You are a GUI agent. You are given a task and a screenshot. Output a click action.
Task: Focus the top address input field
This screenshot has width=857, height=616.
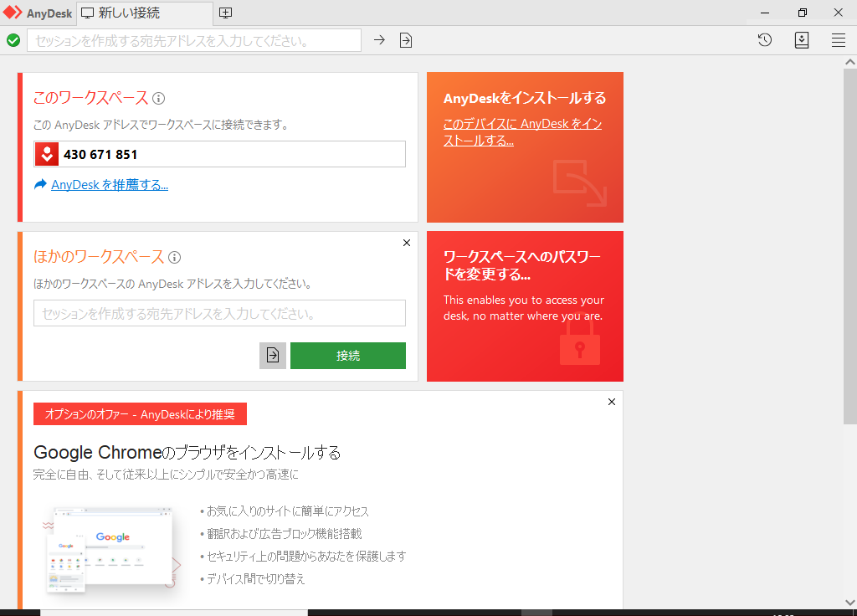tap(194, 40)
